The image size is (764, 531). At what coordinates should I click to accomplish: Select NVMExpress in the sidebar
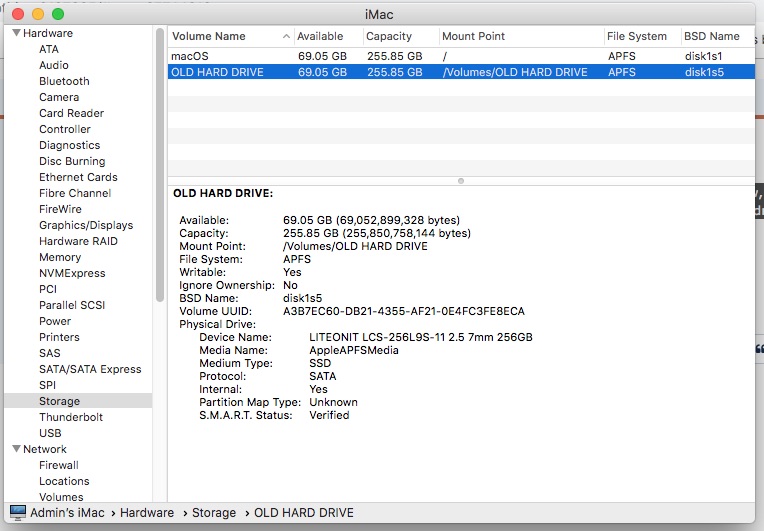(72, 273)
